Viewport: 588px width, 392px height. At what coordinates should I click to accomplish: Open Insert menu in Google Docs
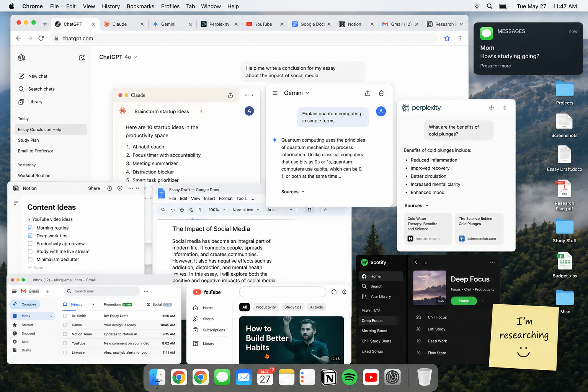tap(209, 198)
